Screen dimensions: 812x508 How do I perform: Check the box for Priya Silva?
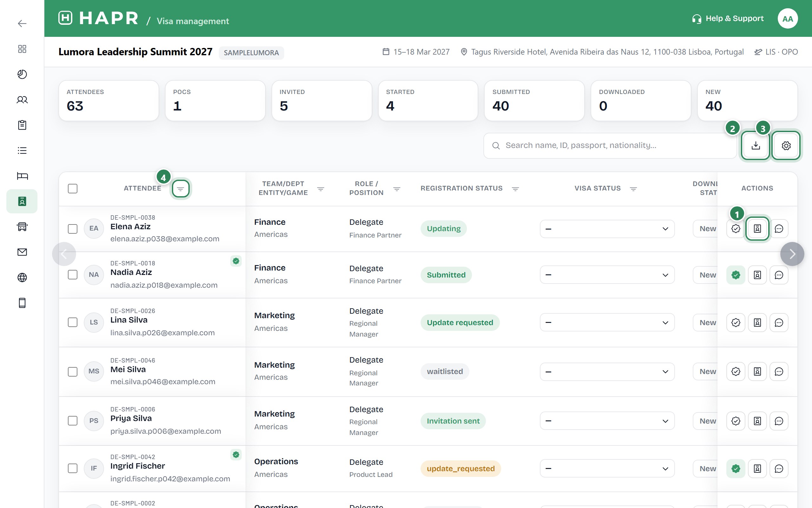(72, 421)
